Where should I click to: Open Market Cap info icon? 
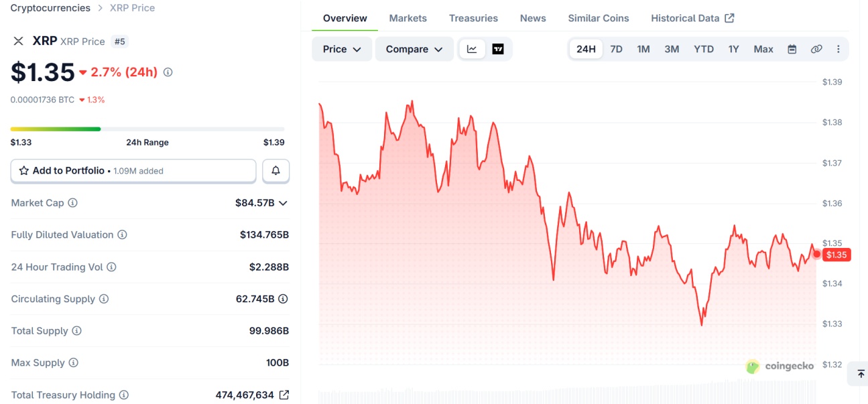(x=72, y=203)
